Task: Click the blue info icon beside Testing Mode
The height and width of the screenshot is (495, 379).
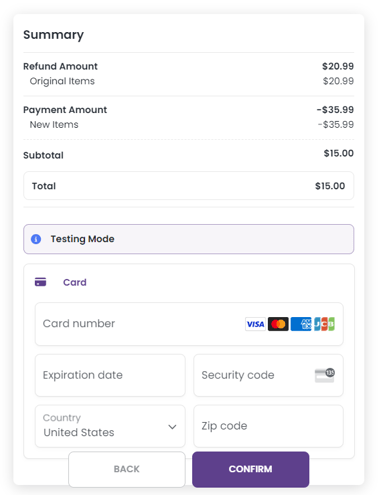Action: [x=36, y=239]
